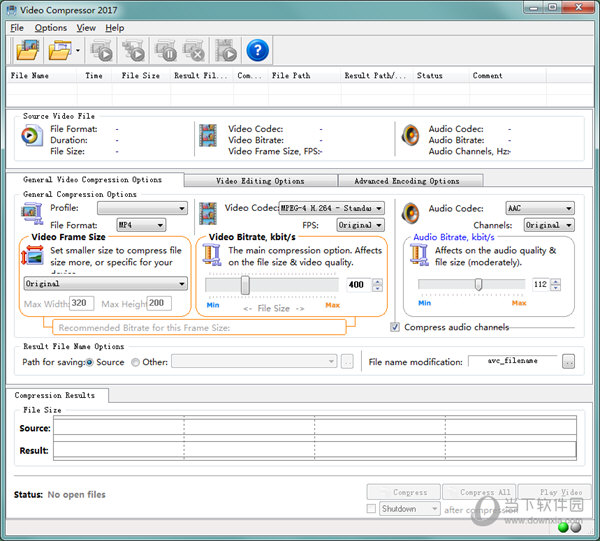This screenshot has width=600, height=541.
Task: Expand the Profile dropdown
Action: (x=142, y=209)
